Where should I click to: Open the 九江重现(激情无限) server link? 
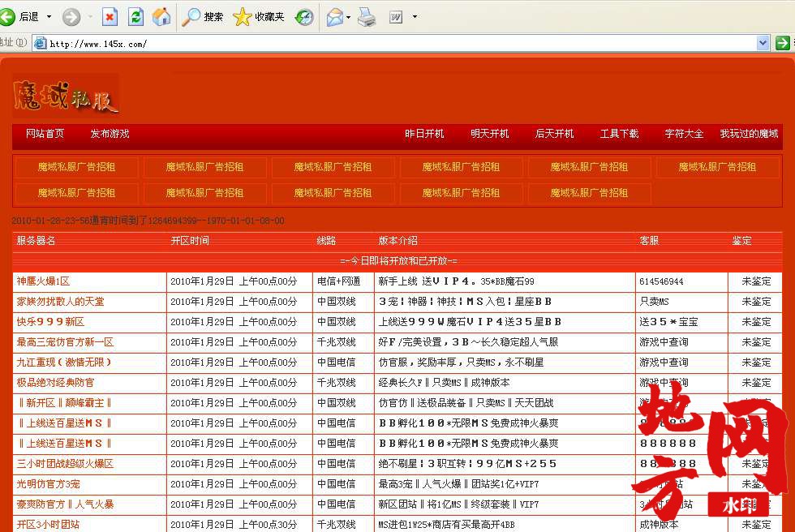[x=64, y=363]
